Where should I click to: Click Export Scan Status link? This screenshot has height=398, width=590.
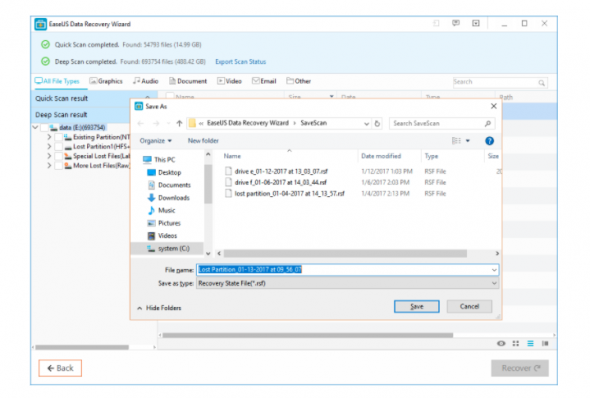tap(240, 62)
